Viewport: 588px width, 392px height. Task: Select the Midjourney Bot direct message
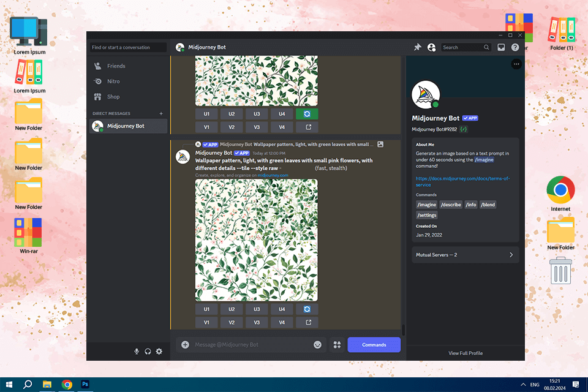coord(128,126)
